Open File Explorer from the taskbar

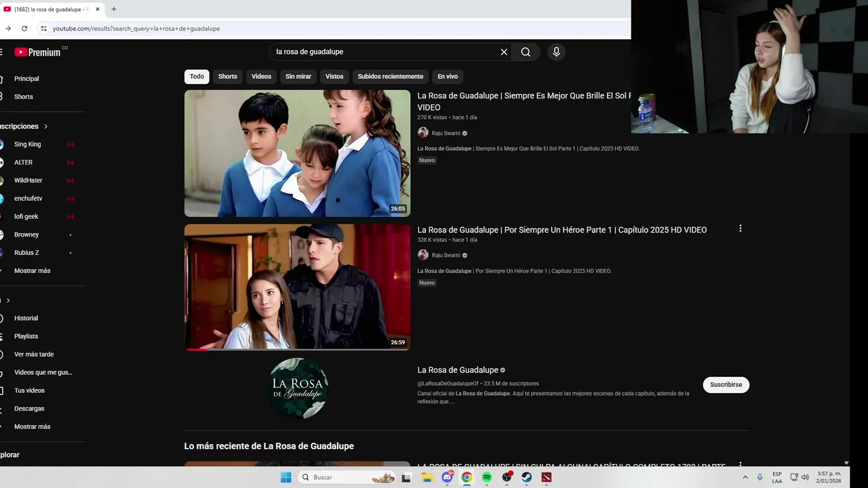coord(427,477)
